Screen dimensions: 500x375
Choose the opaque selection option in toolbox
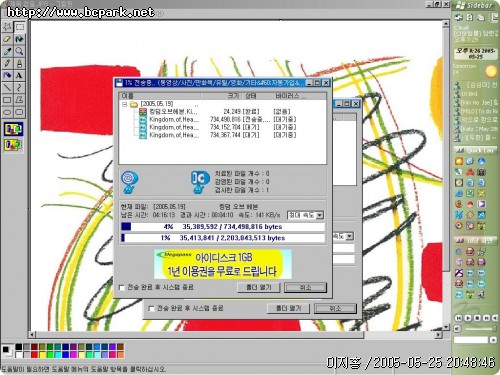(x=13, y=129)
